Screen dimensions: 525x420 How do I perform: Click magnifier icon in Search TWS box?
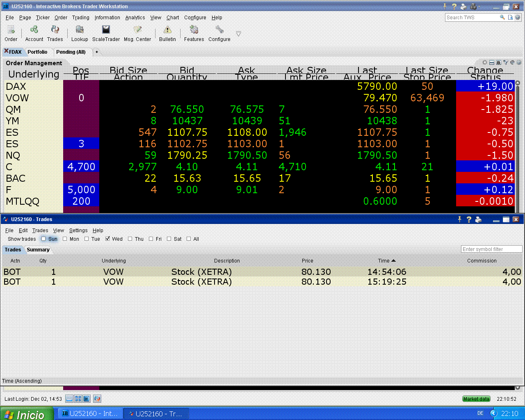[502, 17]
